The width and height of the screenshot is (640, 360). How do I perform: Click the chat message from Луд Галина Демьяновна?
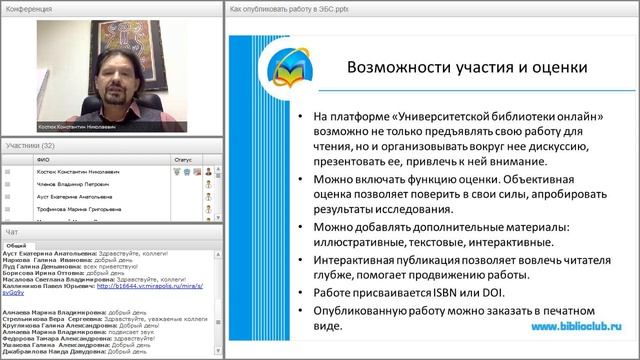[70, 267]
